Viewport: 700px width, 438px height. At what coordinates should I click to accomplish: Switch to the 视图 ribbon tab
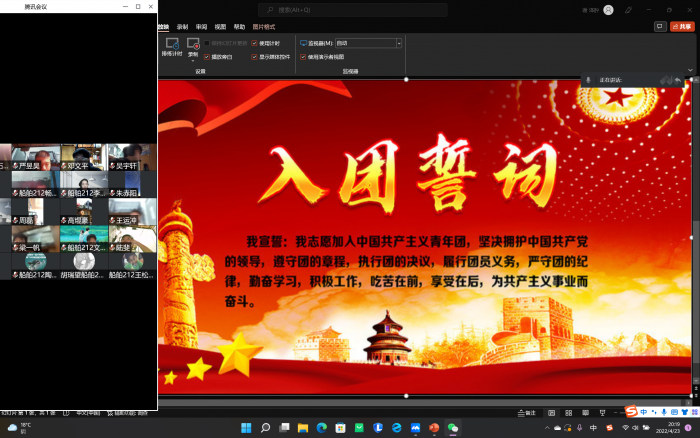[x=220, y=27]
